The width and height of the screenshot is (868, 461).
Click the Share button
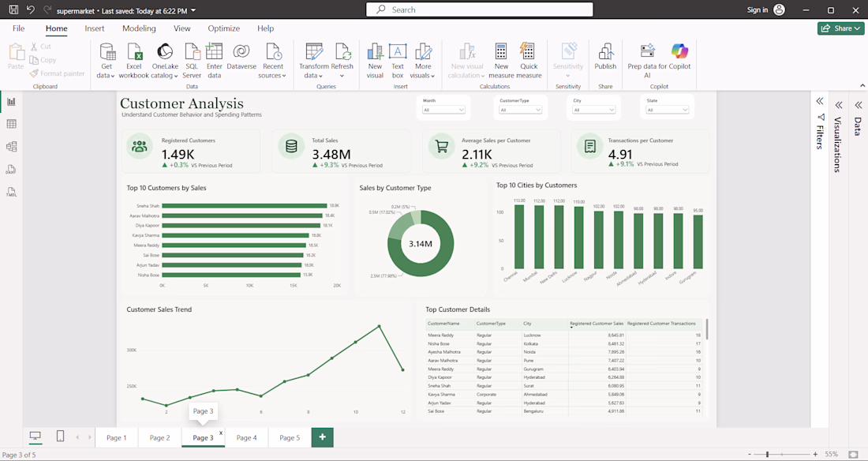point(840,28)
